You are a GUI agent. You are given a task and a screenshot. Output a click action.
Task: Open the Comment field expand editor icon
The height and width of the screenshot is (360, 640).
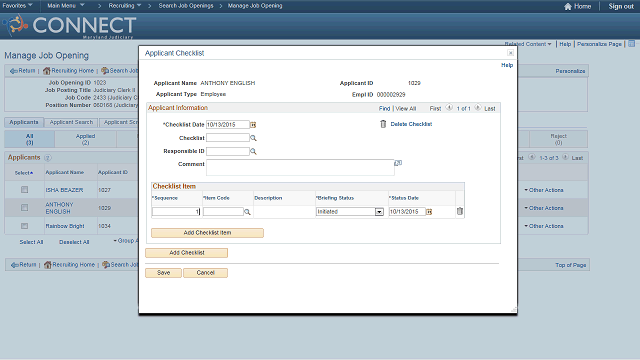pyautogui.click(x=398, y=163)
